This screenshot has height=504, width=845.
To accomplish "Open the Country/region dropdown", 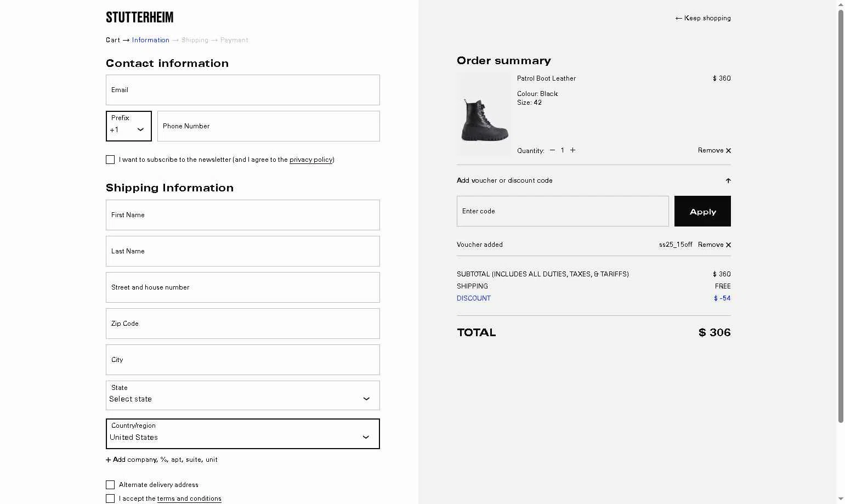I will (x=243, y=434).
